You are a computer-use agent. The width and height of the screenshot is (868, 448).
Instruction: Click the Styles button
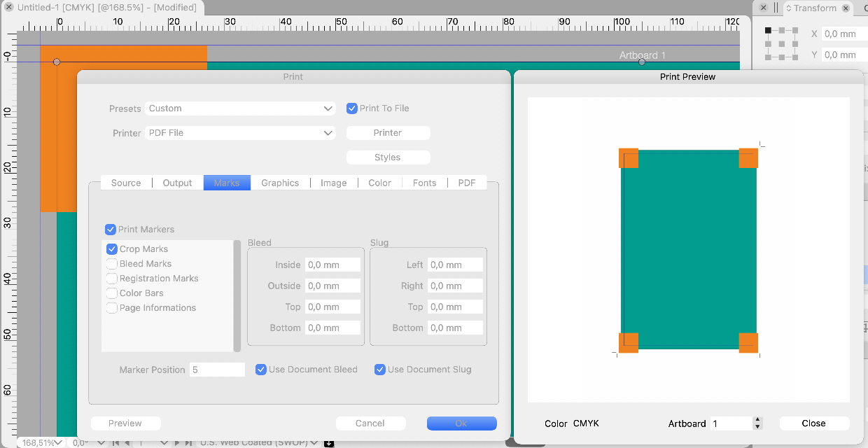(x=388, y=157)
